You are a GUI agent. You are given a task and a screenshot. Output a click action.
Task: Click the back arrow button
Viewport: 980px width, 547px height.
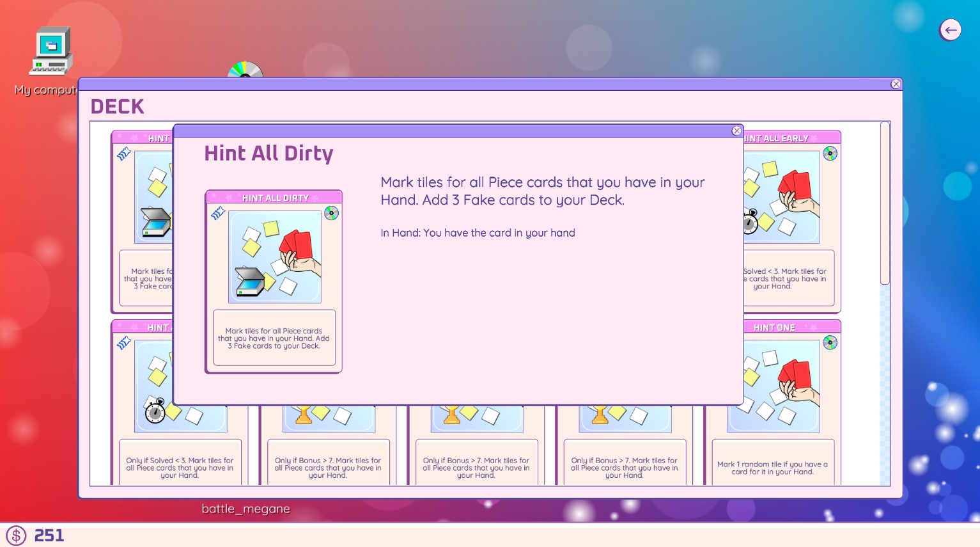coord(951,30)
